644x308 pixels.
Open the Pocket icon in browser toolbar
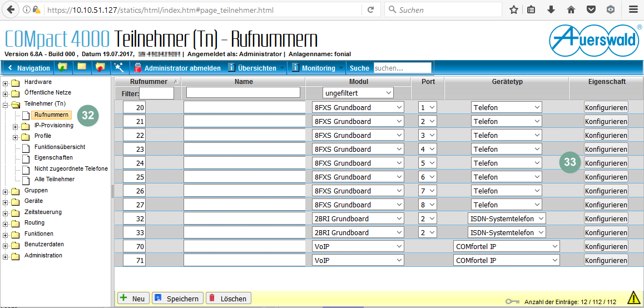(591, 10)
